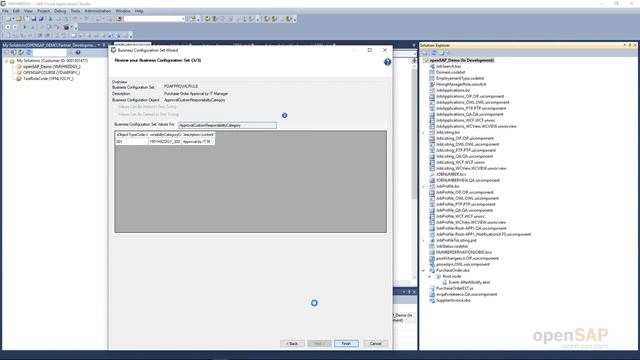Viewport: 640px width, 360px height.
Task: Click the Save All icon in toolbar
Action: click(41, 19)
